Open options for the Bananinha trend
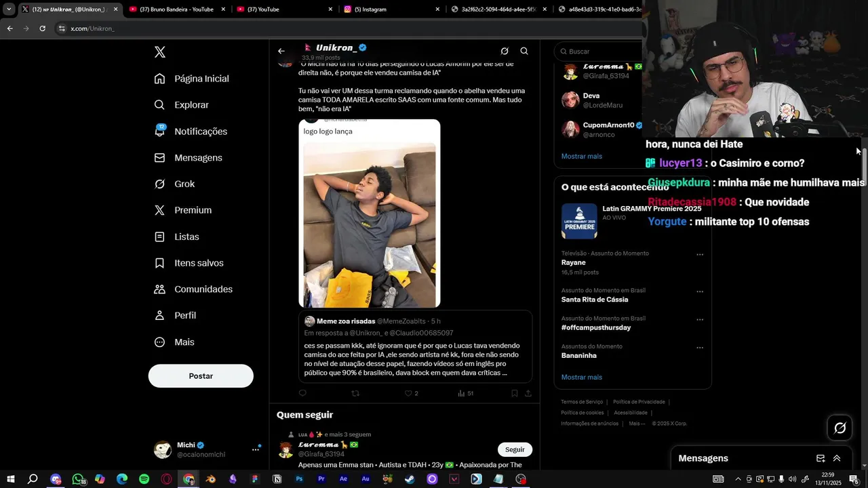The height and width of the screenshot is (488, 868). coord(700,348)
